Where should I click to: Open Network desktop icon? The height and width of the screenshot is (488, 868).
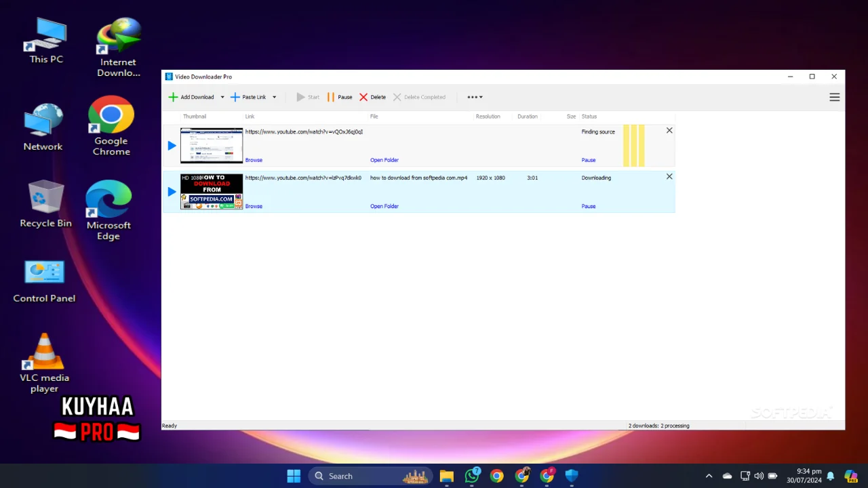click(x=43, y=127)
